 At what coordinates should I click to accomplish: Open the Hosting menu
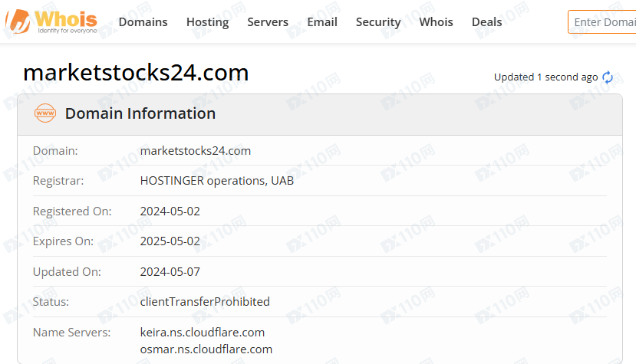pyautogui.click(x=207, y=22)
